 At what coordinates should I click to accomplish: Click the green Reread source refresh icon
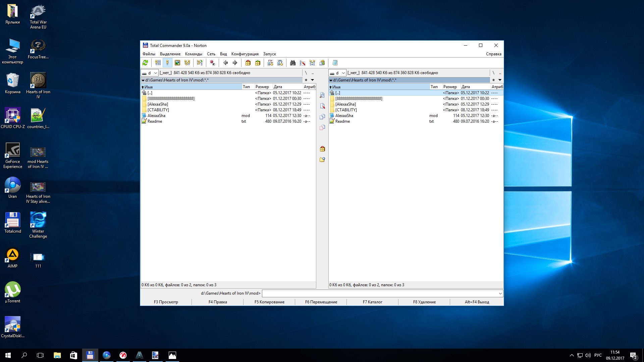pos(145,63)
